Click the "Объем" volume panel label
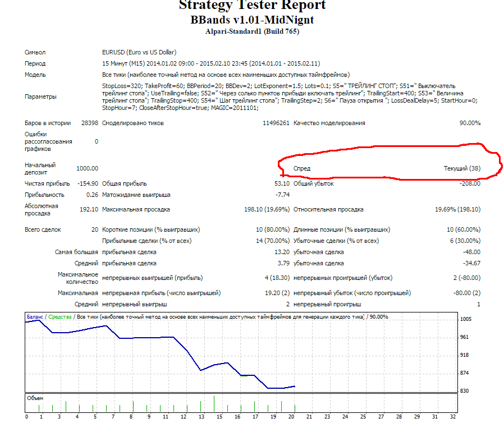The height and width of the screenshot is (423, 504). (35, 398)
